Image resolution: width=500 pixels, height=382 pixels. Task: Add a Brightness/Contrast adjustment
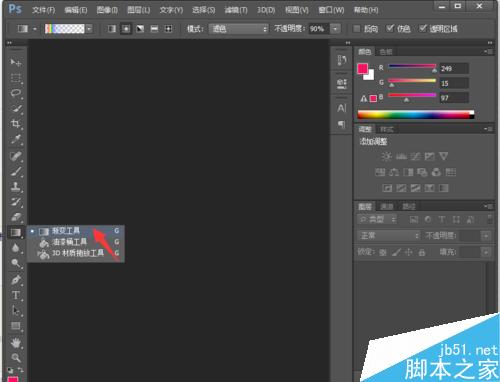point(386,156)
